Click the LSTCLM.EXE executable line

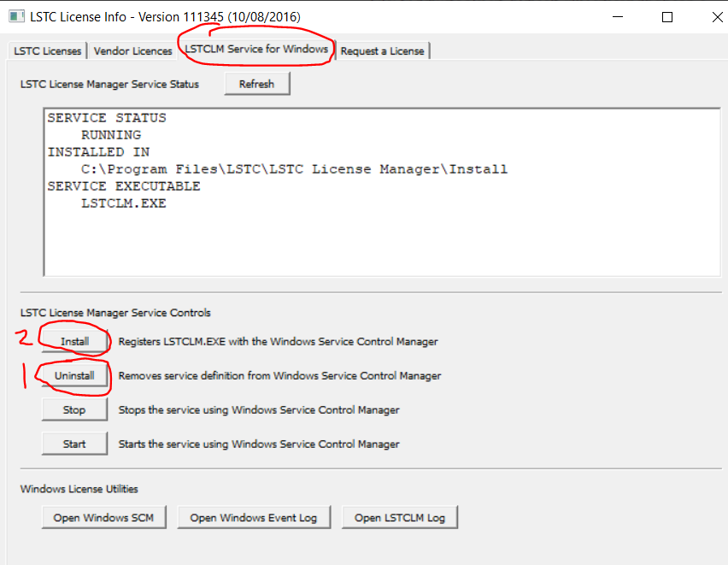click(x=124, y=203)
